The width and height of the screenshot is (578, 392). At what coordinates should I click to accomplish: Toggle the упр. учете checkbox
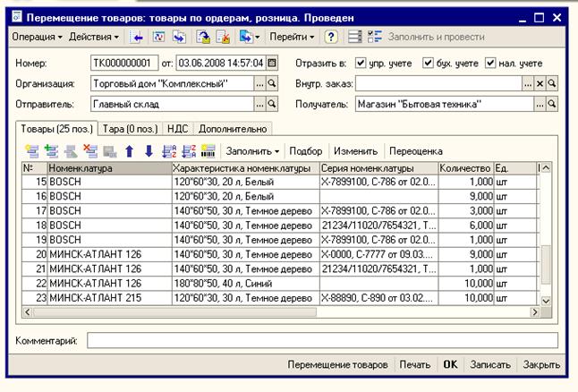point(361,63)
